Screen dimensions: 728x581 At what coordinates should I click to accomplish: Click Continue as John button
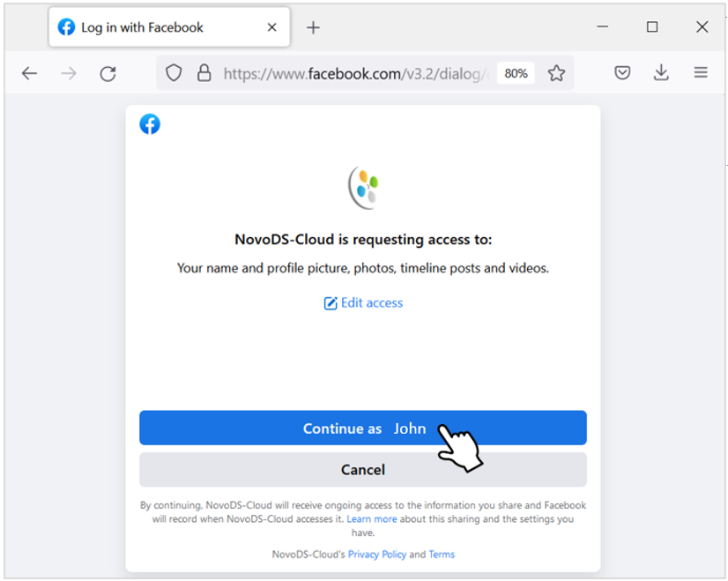pyautogui.click(x=363, y=428)
